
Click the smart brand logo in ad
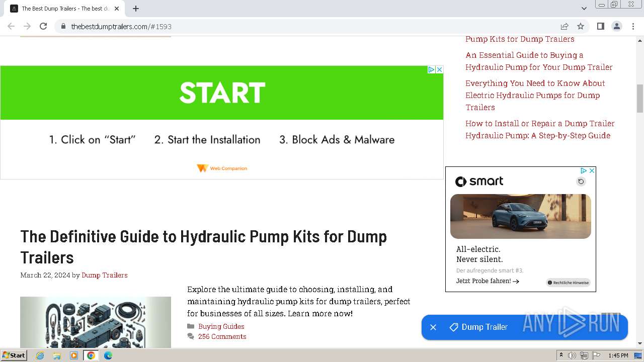coord(479,182)
